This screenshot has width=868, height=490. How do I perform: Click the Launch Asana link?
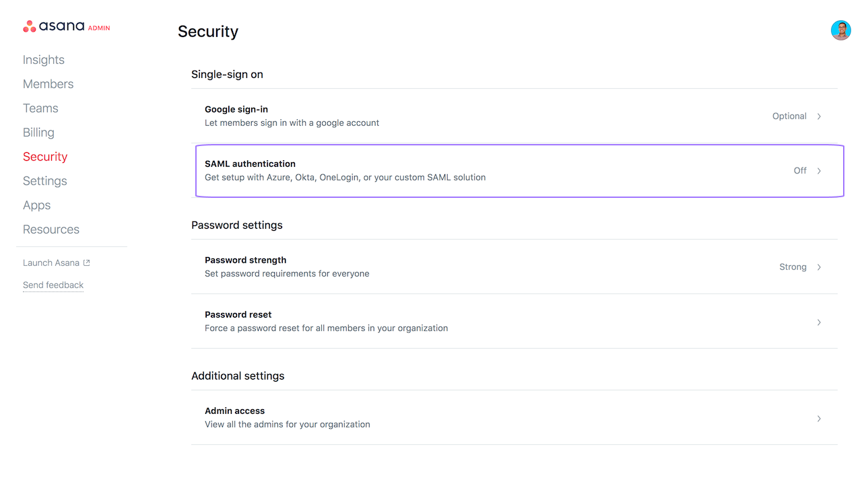pyautogui.click(x=51, y=263)
